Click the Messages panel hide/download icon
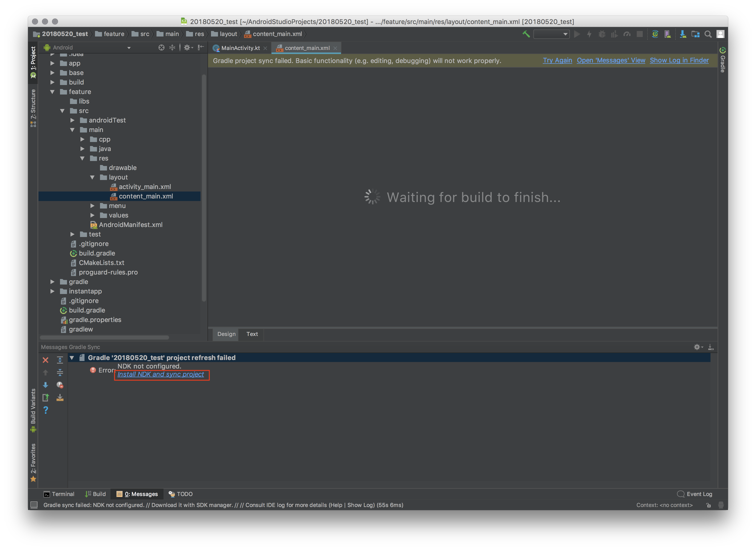This screenshot has height=550, width=756. [x=711, y=347]
